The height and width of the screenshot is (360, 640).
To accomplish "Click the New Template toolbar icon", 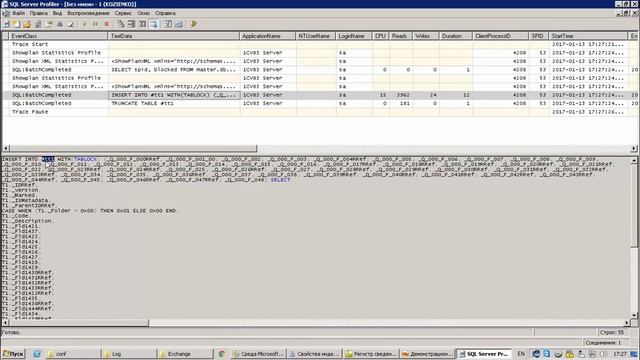I will (17, 24).
